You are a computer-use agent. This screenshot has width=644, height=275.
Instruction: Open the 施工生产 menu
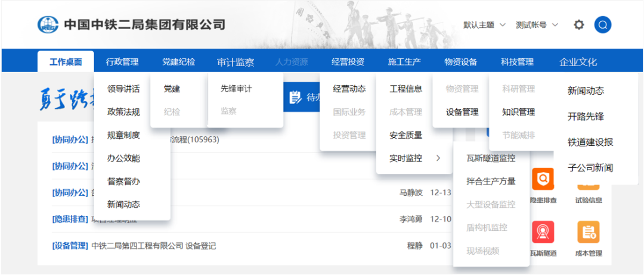(x=404, y=62)
